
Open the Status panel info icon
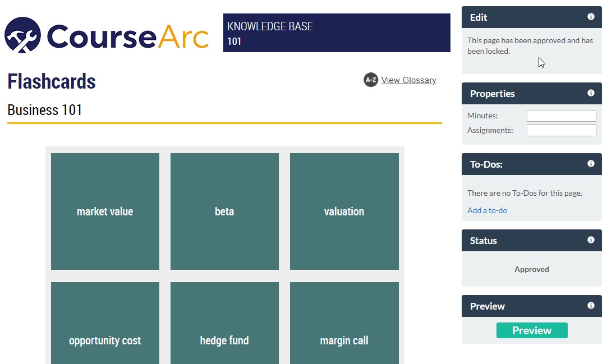[x=591, y=240]
